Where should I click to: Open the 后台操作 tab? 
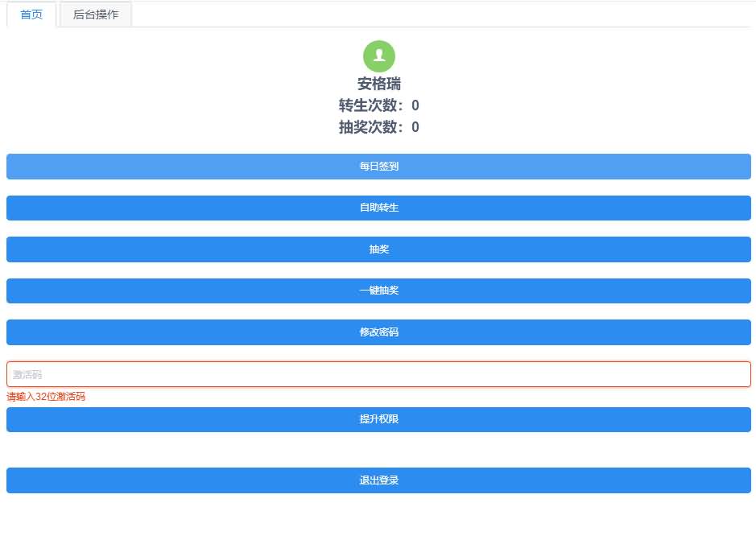(95, 14)
